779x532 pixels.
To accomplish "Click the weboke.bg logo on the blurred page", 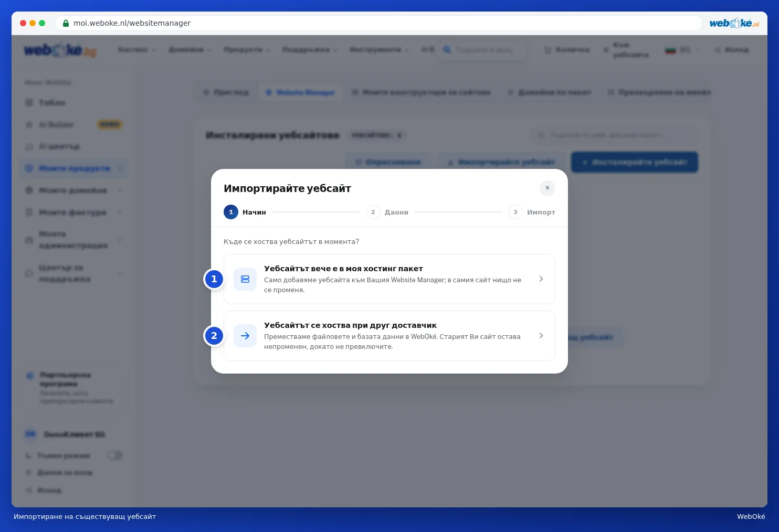I will click(60, 50).
